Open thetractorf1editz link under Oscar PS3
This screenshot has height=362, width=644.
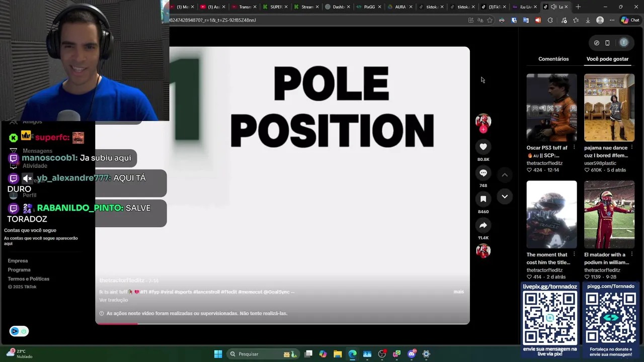pyautogui.click(x=544, y=163)
